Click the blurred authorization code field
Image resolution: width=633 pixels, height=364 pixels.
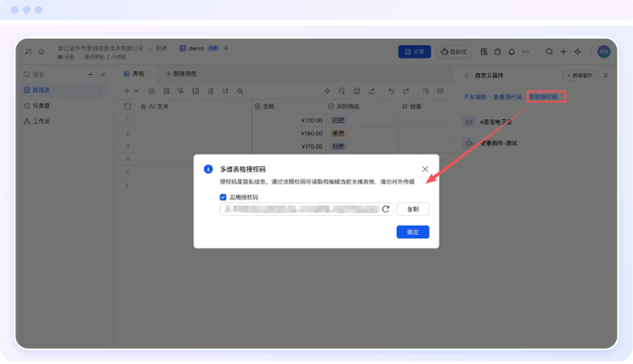(299, 210)
